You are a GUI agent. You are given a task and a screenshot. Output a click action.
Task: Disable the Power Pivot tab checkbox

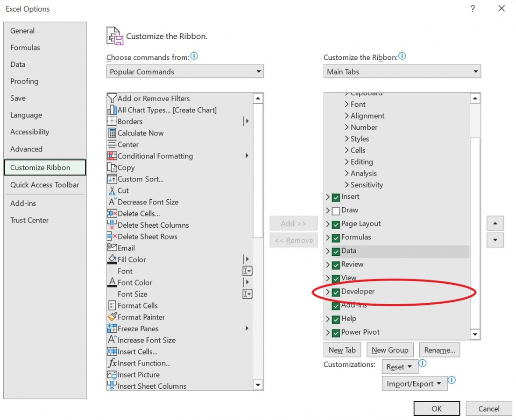(335, 332)
